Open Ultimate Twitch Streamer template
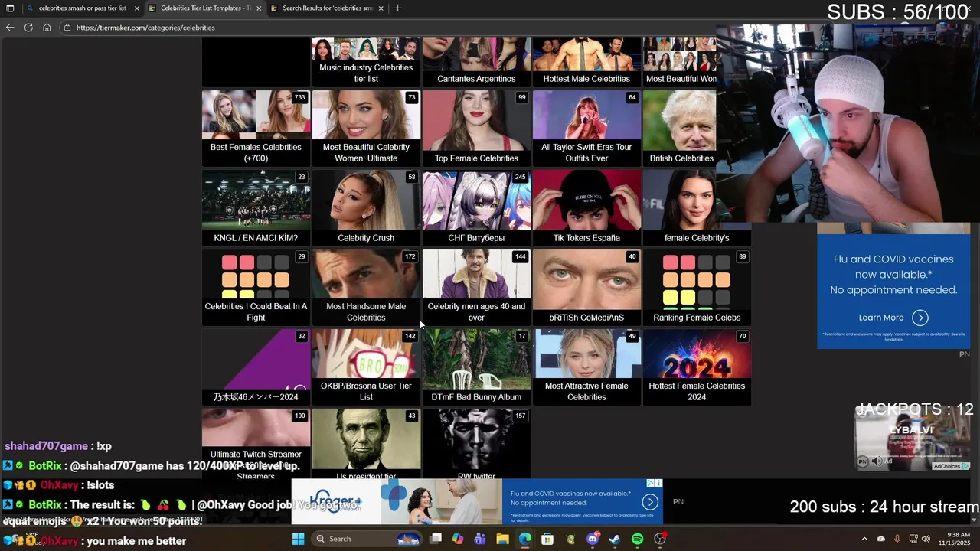 point(256,444)
